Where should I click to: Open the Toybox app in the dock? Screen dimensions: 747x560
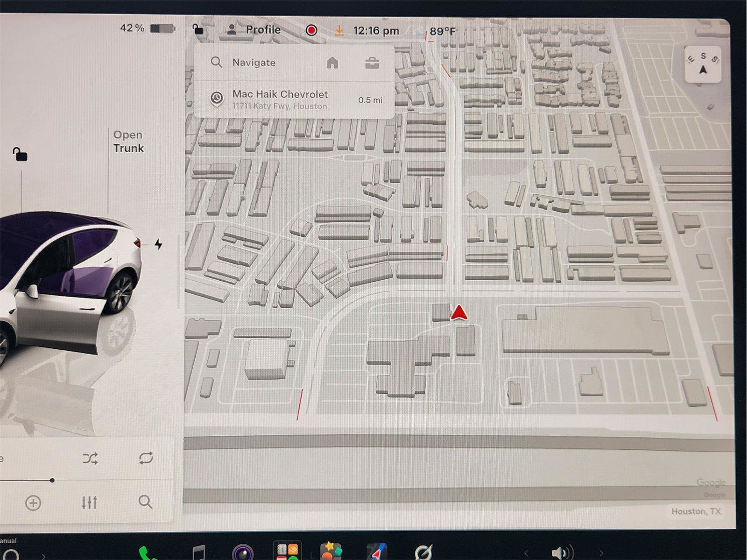331,551
